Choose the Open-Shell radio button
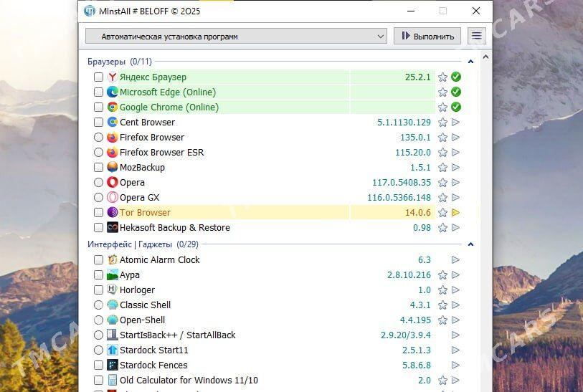 (98, 320)
